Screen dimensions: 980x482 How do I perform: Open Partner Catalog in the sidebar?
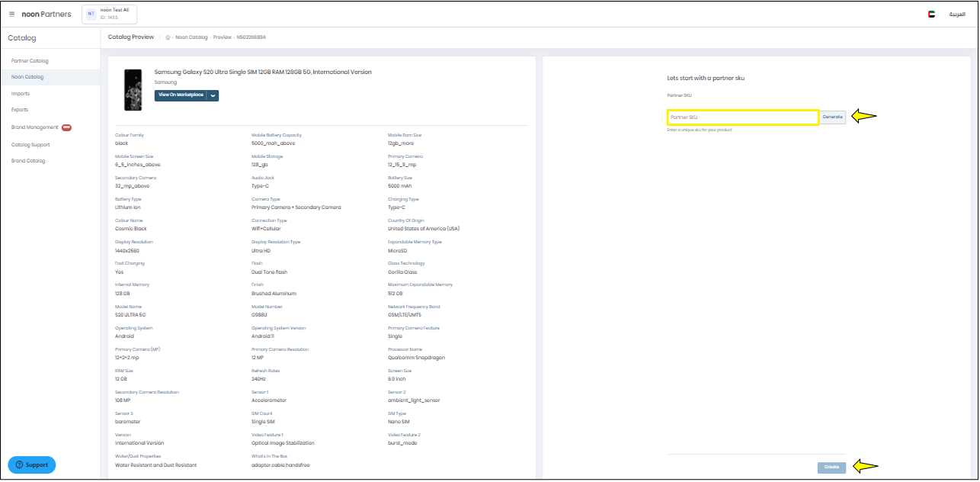click(x=30, y=60)
